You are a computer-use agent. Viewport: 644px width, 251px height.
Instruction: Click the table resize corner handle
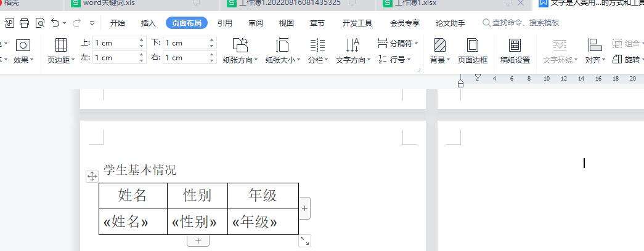(x=305, y=241)
